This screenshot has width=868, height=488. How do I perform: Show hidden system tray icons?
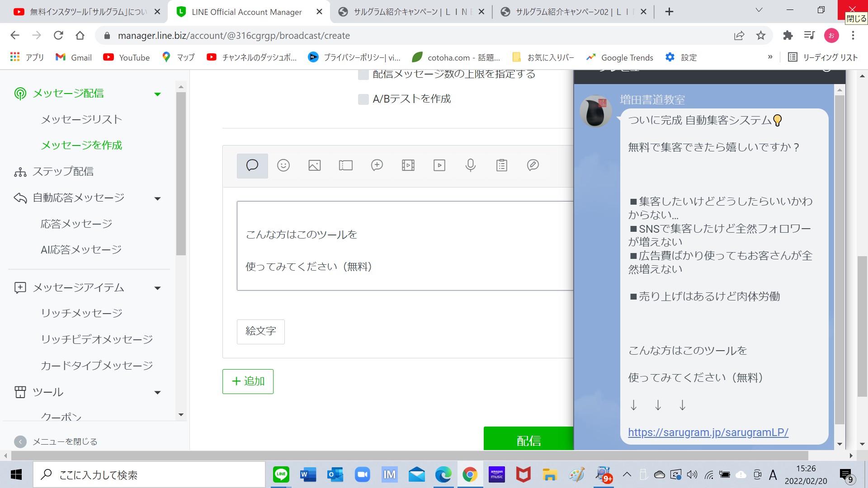click(627, 474)
